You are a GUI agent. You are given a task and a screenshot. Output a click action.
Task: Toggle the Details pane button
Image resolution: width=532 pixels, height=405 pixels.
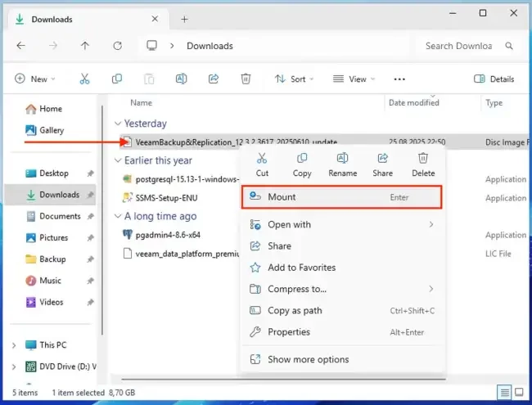(494, 79)
